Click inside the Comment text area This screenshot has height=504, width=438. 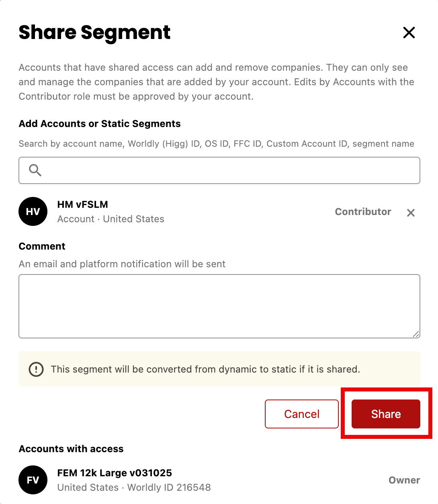tap(219, 306)
